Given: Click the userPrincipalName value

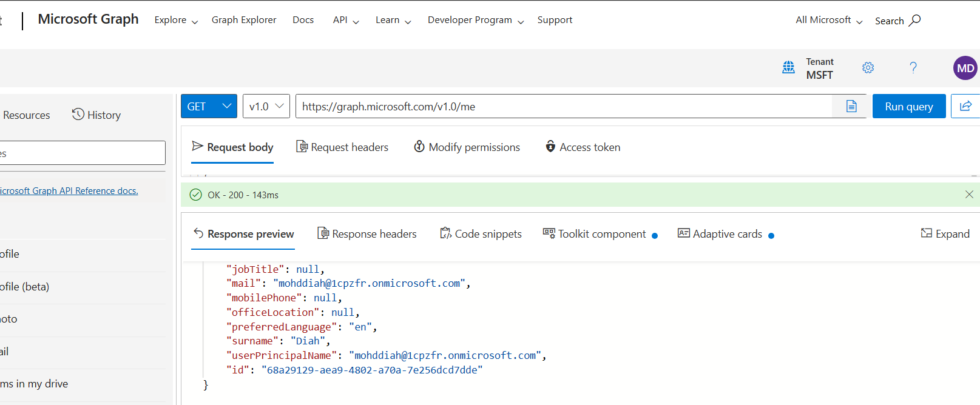Looking at the screenshot, I should tap(445, 356).
